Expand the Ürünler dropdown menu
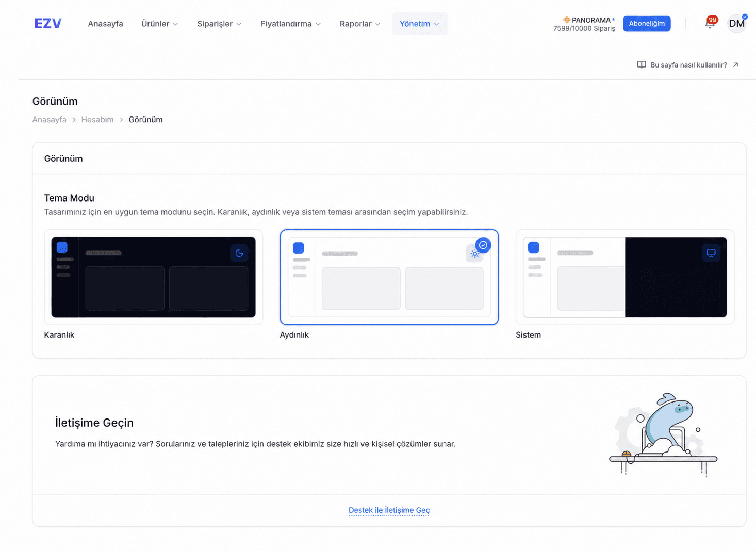The height and width of the screenshot is (553, 756). [x=160, y=24]
